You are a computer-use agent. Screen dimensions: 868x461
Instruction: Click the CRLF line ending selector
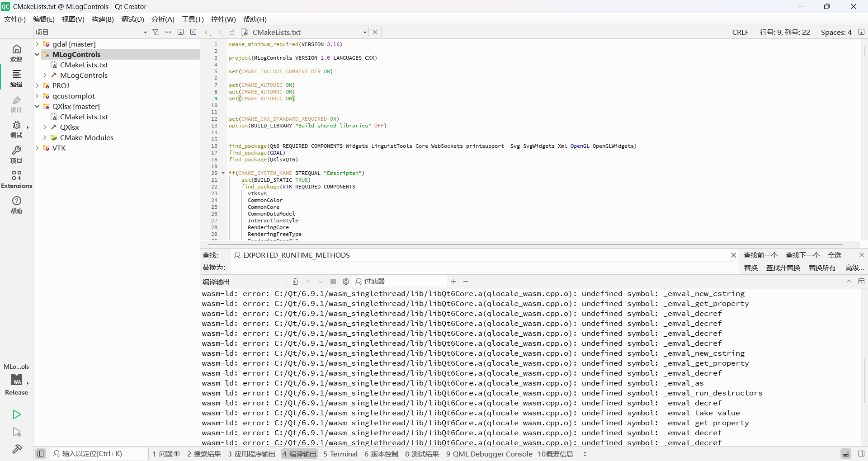pyautogui.click(x=741, y=32)
